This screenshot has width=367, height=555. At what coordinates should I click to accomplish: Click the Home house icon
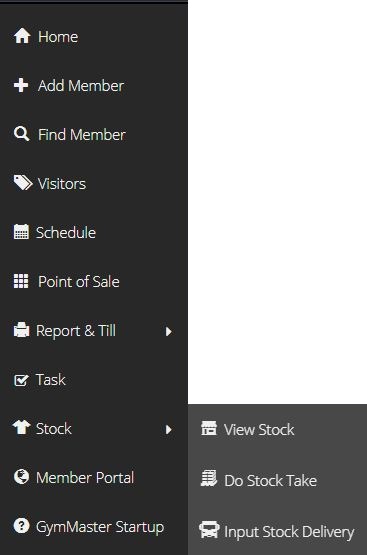click(x=22, y=36)
